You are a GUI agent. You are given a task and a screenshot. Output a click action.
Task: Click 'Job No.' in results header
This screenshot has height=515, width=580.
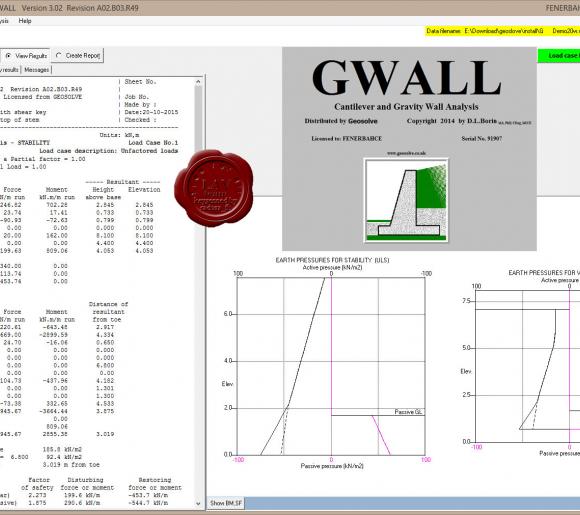tap(136, 97)
